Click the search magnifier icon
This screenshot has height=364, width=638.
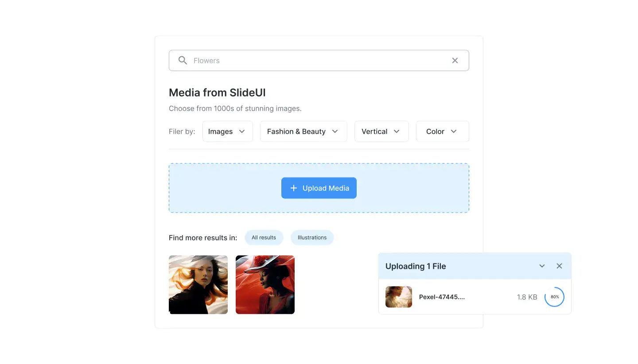[183, 60]
